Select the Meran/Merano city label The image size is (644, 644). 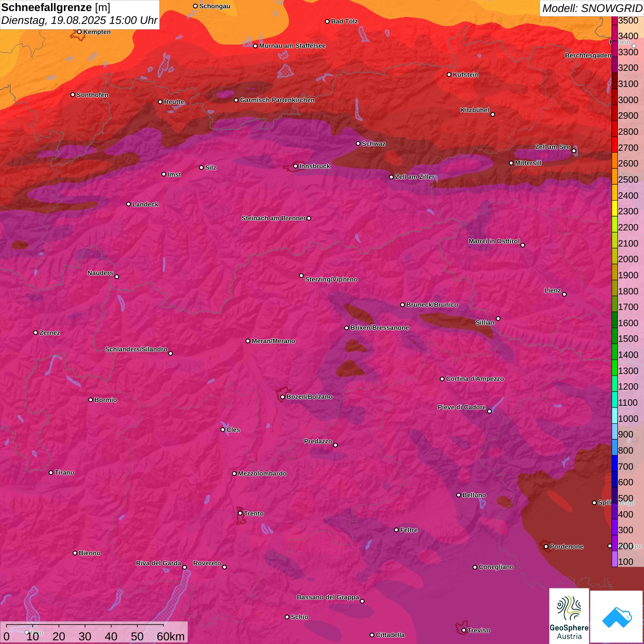tap(273, 341)
